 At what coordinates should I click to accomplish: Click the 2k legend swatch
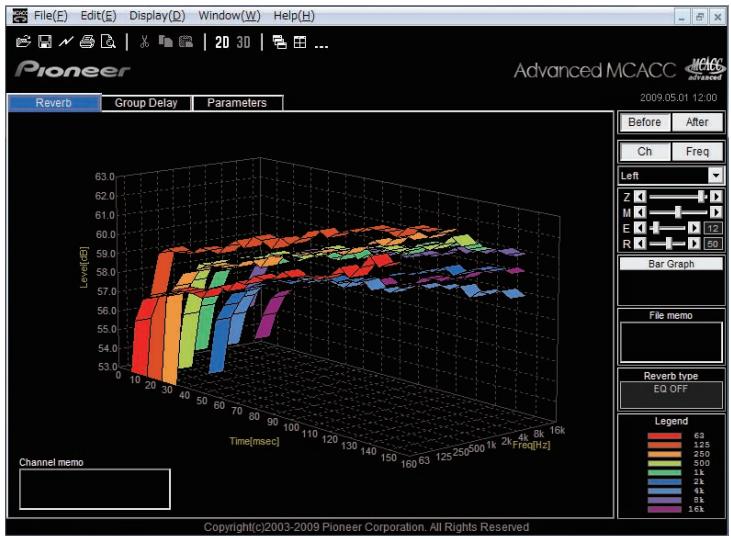click(x=664, y=482)
